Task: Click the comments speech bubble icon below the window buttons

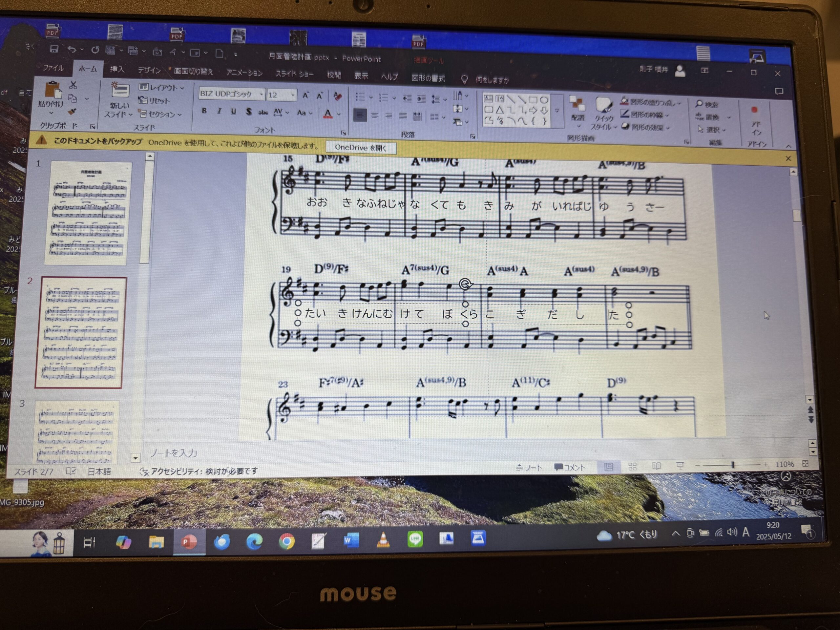Action: point(779,92)
